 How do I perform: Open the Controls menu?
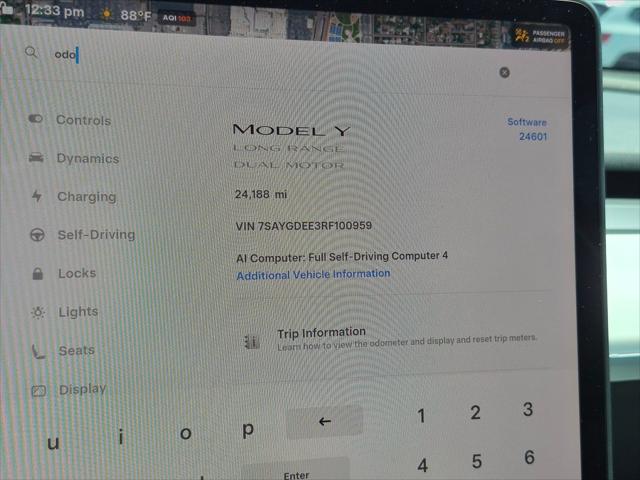(x=84, y=120)
